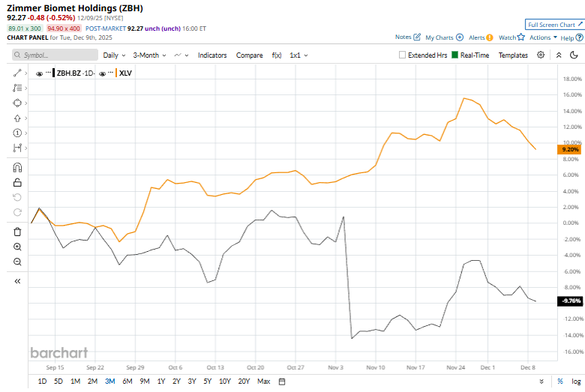This screenshot has height=392, width=585.
Task: Open options dots for ZBH.BZ series
Action: point(48,73)
